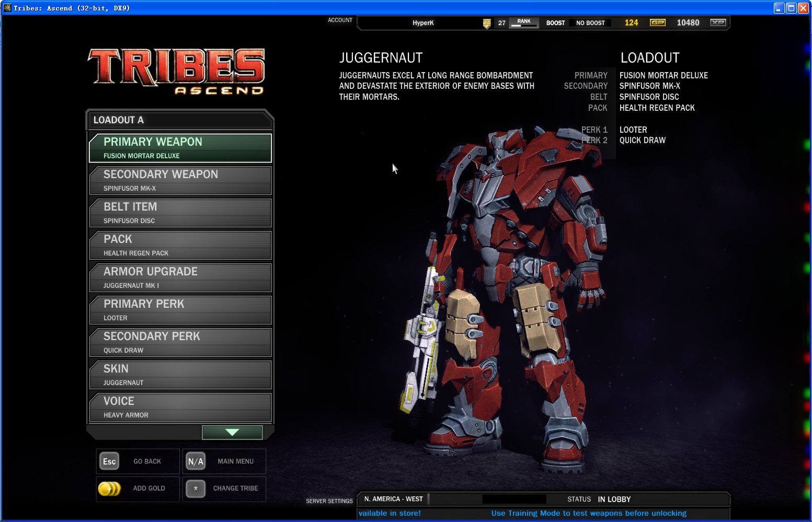Click the IN LOBBY status text

(614, 500)
